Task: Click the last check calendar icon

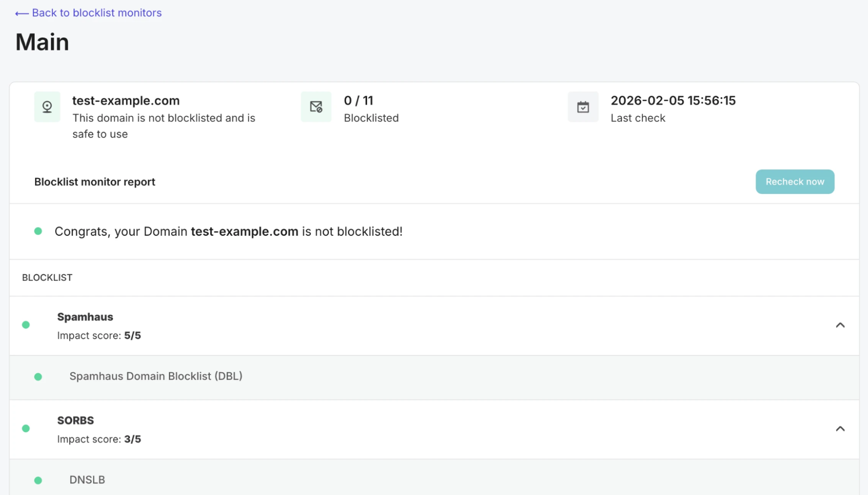Action: coord(583,107)
